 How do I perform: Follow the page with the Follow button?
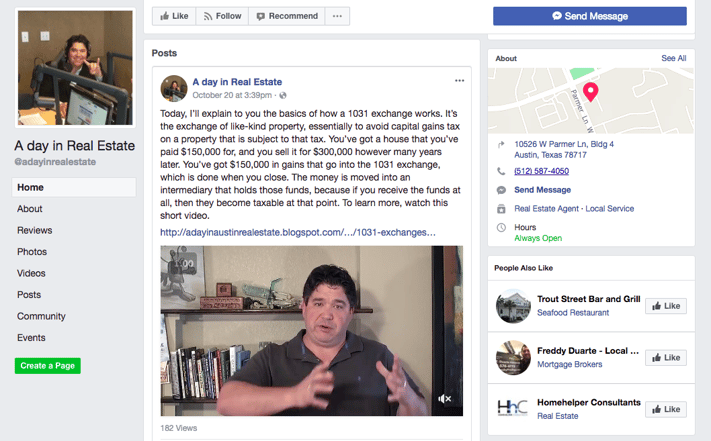pyautogui.click(x=222, y=16)
